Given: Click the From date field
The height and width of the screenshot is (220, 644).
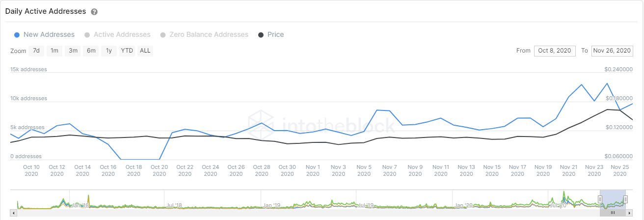Looking at the screenshot, I should 555,51.
